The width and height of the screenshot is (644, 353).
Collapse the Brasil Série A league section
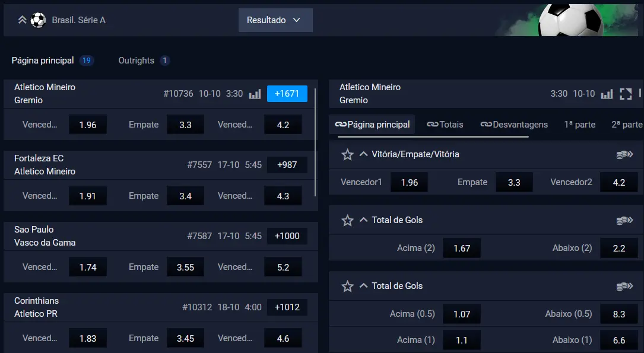click(22, 20)
